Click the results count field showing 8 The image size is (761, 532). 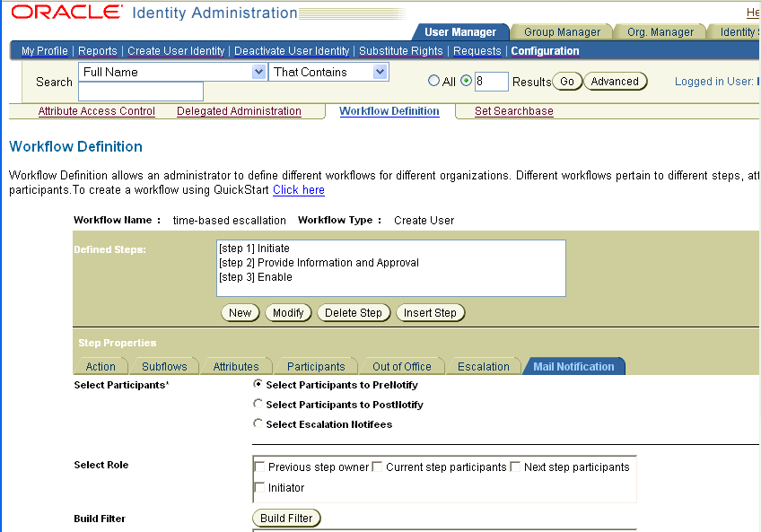491,81
